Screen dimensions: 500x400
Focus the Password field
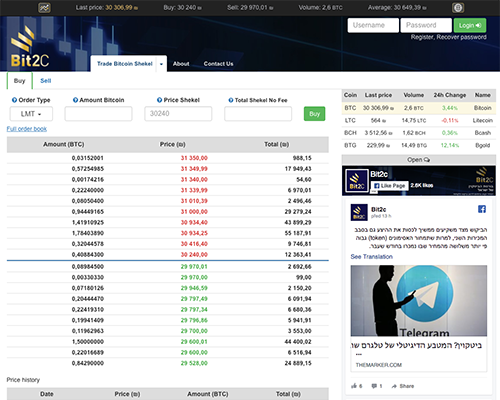coord(426,25)
